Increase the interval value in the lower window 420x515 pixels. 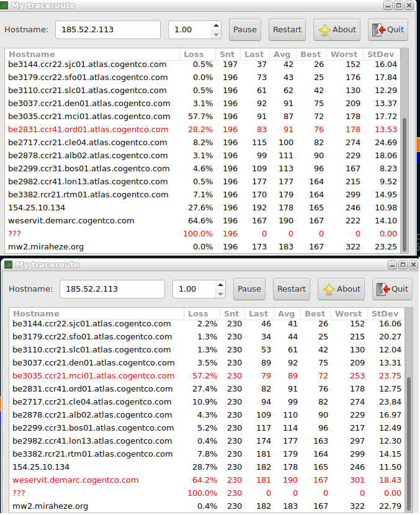(x=220, y=285)
